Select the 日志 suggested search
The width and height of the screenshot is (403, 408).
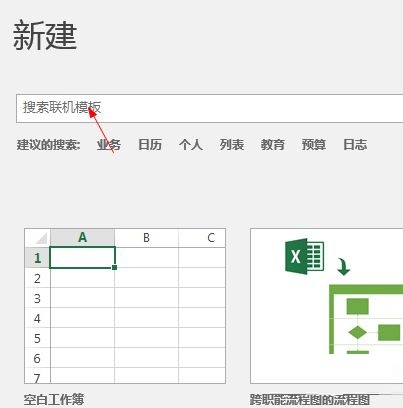(x=355, y=145)
